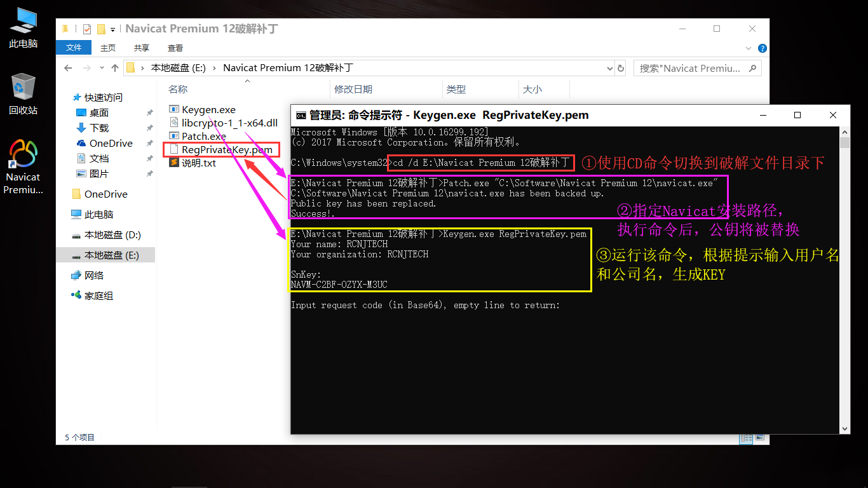The width and height of the screenshot is (868, 488).
Task: Open the quick access toolbar customize dropdown
Action: click(112, 29)
